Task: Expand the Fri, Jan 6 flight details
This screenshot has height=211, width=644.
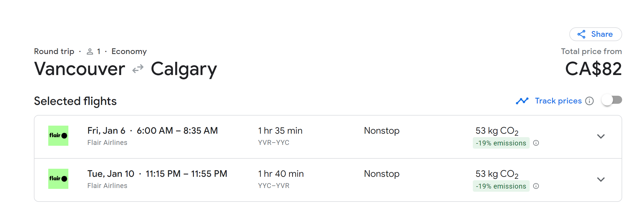Action: point(601,136)
